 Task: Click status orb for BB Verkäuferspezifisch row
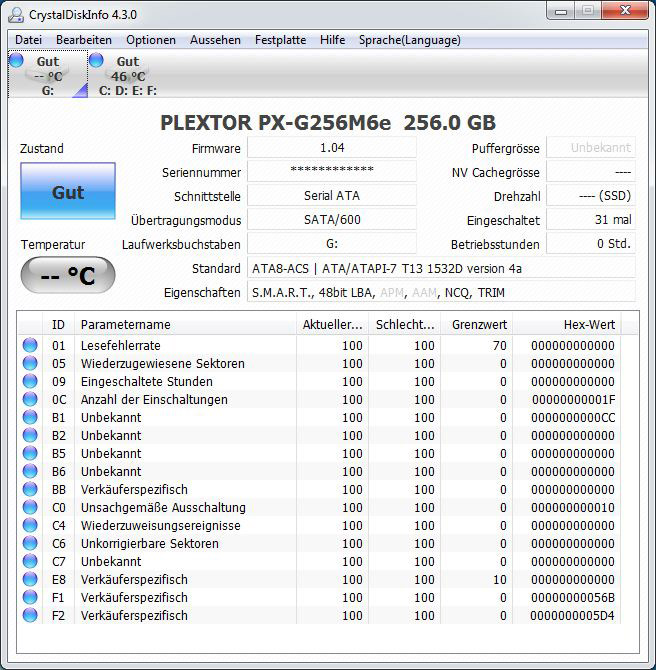pos(30,489)
